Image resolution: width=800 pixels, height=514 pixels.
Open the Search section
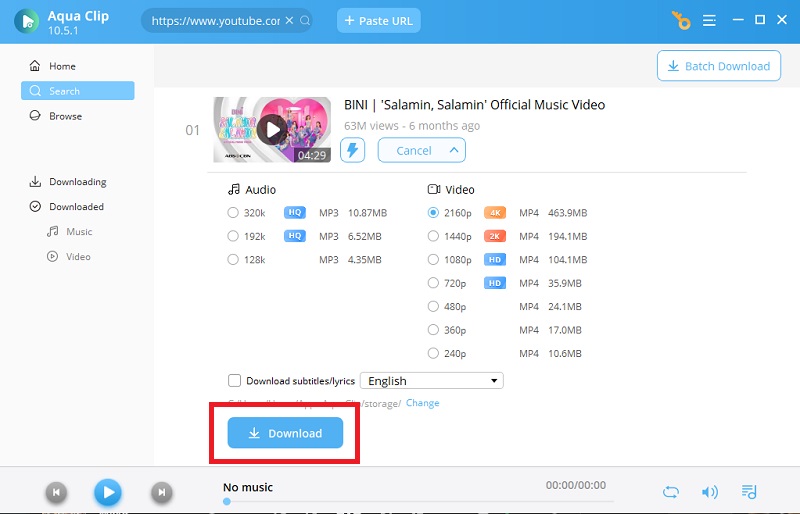point(78,91)
